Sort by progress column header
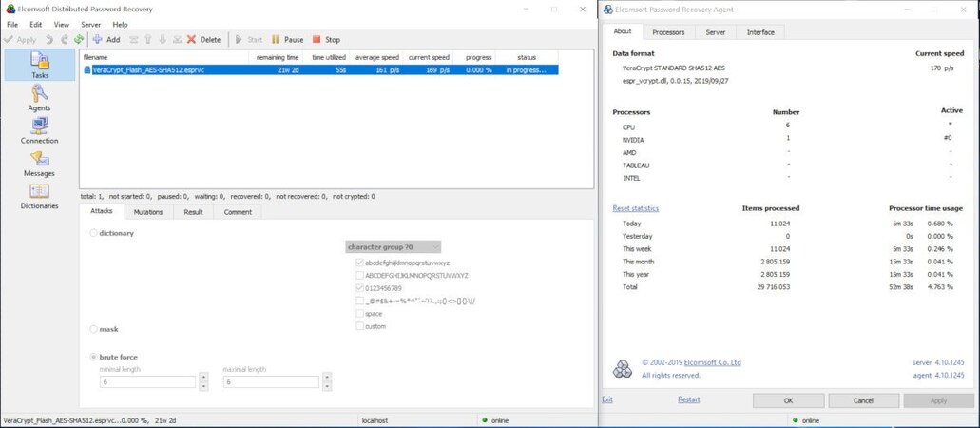This screenshot has height=428, width=980. 479,58
